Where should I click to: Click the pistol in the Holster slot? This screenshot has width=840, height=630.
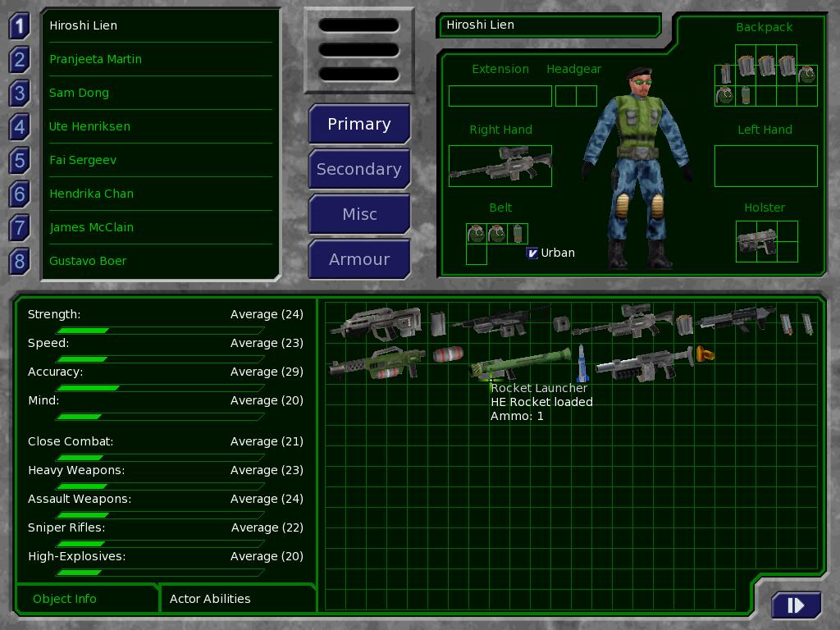click(x=756, y=241)
